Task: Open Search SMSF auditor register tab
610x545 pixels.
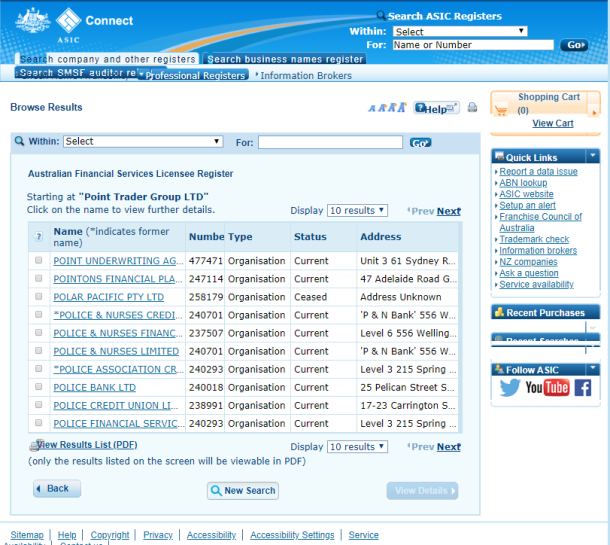Action: 77,73
